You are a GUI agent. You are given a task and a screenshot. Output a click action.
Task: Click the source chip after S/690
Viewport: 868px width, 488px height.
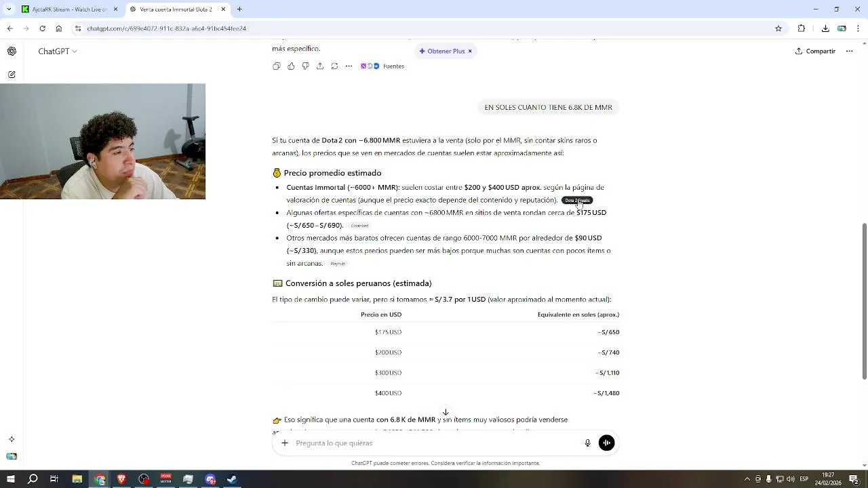(359, 226)
